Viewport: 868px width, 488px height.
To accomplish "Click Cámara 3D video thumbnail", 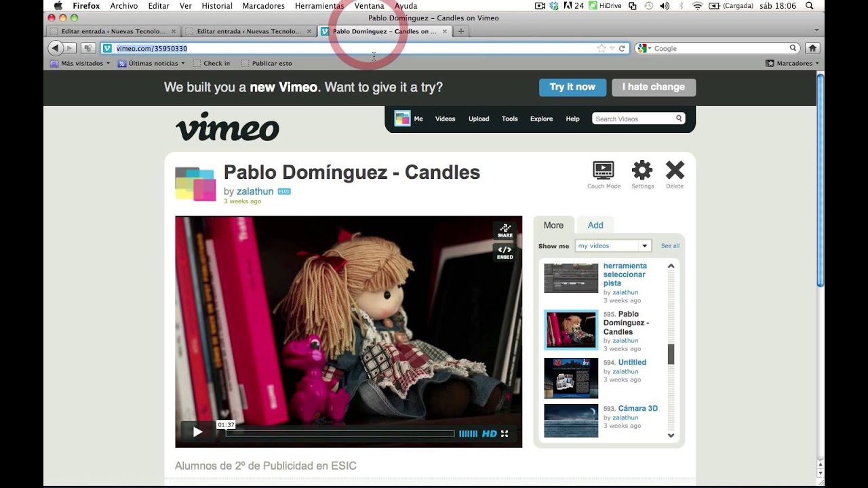I will tap(571, 420).
